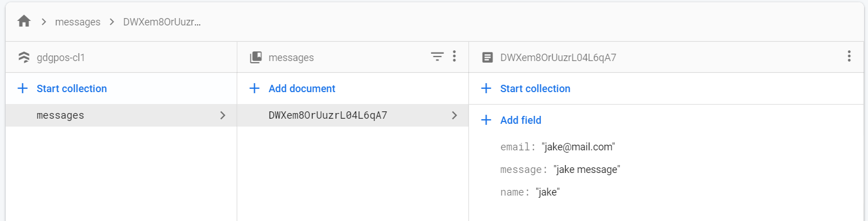
Task: Start collection under gdgpos-cl1 root
Action: click(63, 88)
